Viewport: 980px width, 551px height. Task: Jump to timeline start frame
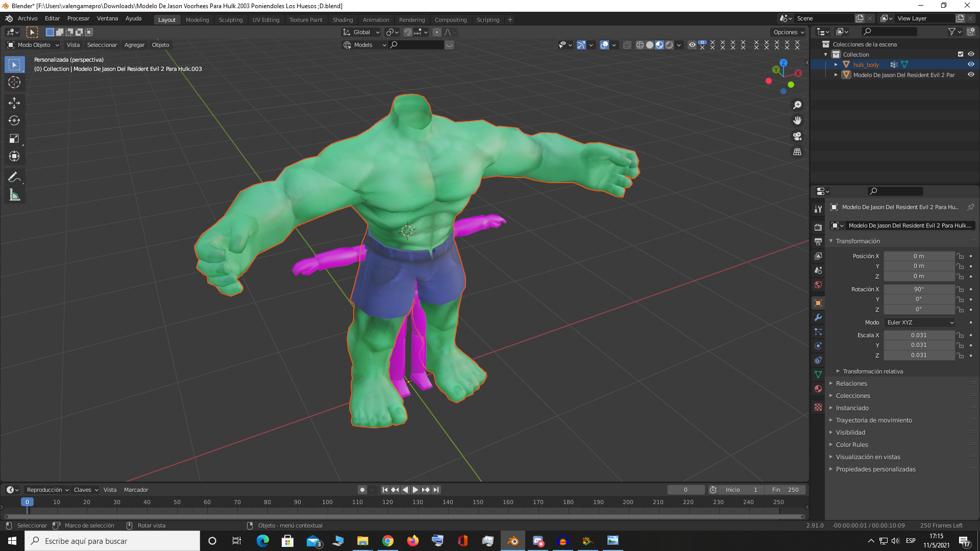point(385,490)
